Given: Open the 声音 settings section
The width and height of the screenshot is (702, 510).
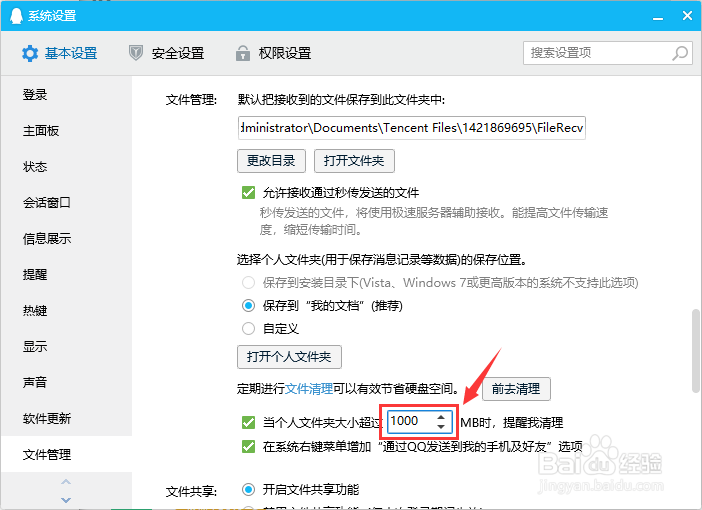Looking at the screenshot, I should [66, 382].
